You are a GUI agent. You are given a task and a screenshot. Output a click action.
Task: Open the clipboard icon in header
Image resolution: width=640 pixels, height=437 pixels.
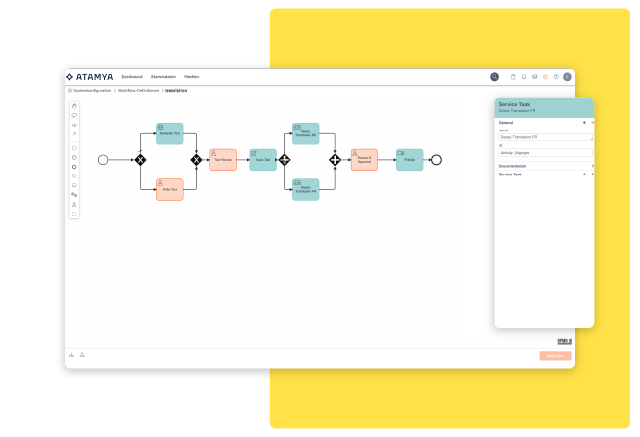point(513,77)
